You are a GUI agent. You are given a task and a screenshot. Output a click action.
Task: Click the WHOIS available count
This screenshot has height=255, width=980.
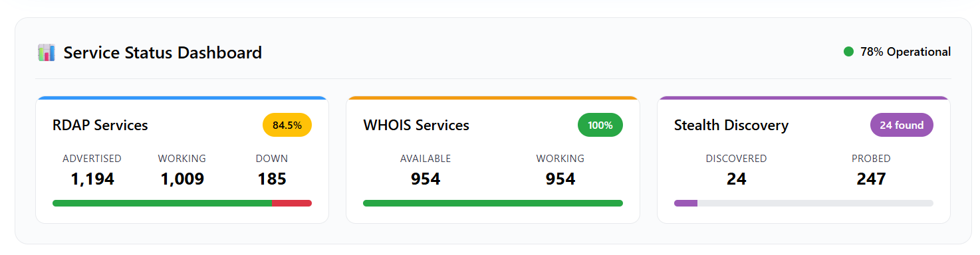tap(426, 179)
